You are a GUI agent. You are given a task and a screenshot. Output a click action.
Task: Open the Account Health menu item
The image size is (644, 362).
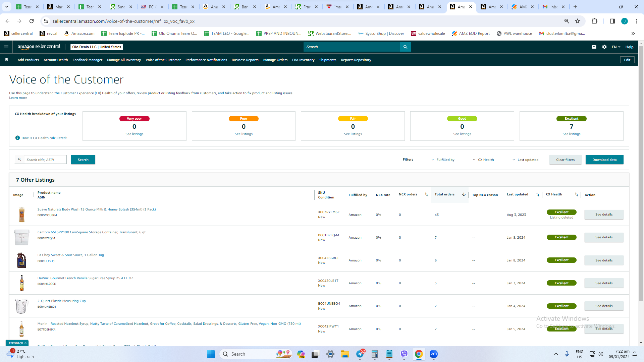coord(56,60)
